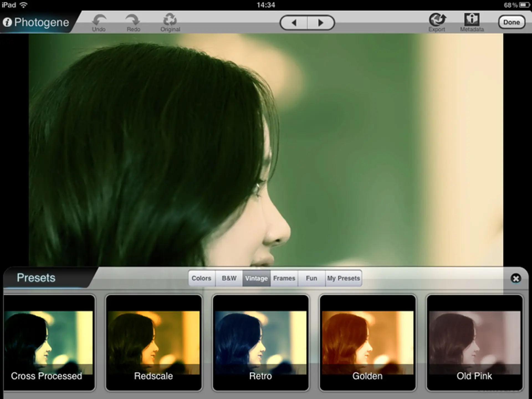
Task: Apply the Cross Processed preset
Action: [x=49, y=343]
